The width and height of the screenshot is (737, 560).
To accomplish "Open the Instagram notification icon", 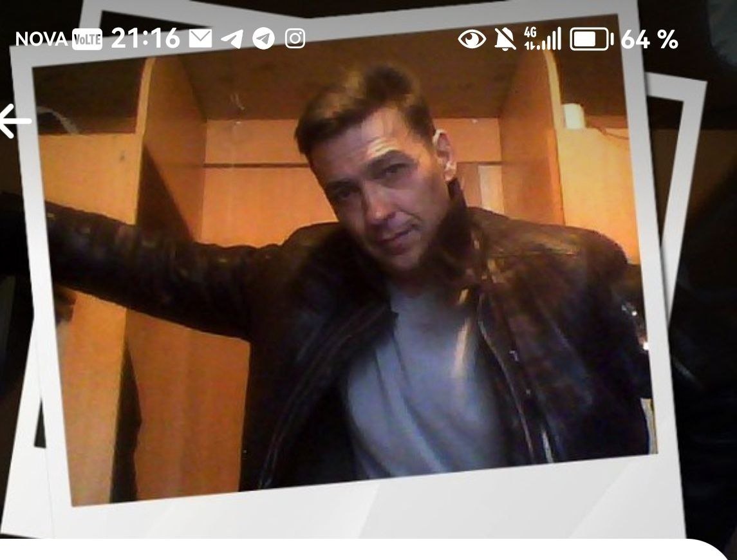I will [295, 39].
